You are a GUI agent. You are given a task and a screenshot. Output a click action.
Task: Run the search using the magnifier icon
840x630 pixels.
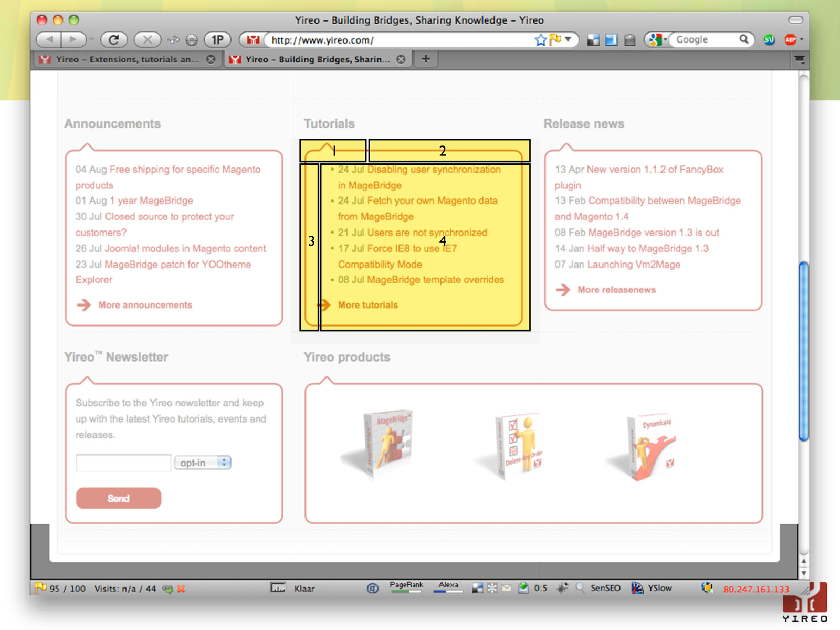744,39
